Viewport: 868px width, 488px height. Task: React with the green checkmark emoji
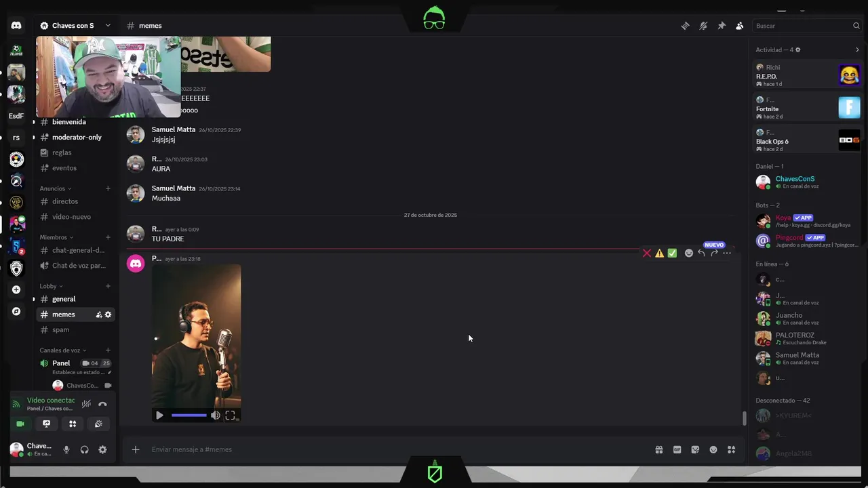tap(672, 253)
